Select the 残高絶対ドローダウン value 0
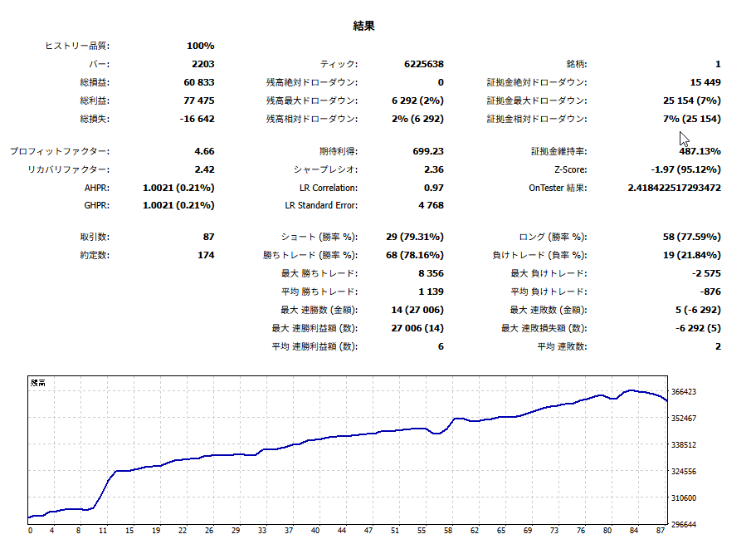 point(441,82)
